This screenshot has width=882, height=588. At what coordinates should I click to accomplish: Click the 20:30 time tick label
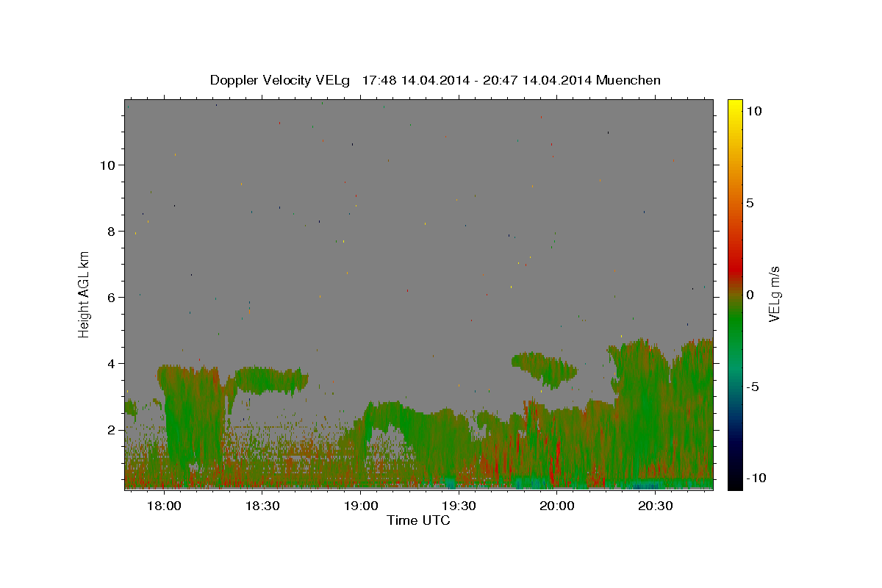click(656, 506)
